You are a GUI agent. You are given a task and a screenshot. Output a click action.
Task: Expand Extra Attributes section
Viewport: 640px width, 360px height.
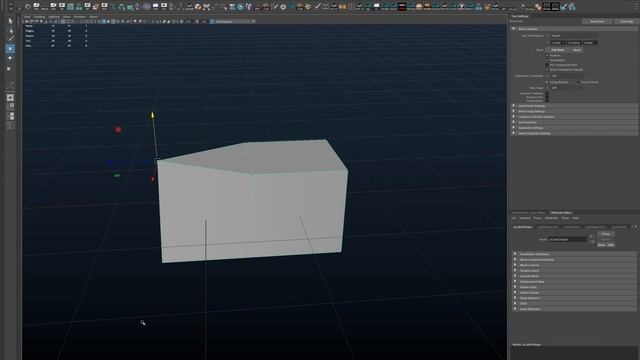point(575,309)
